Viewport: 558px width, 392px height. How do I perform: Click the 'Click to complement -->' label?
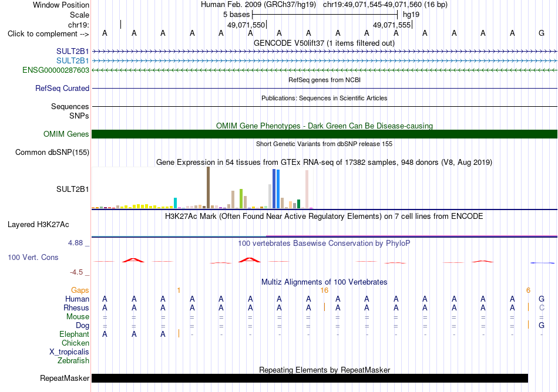pyautogui.click(x=48, y=34)
